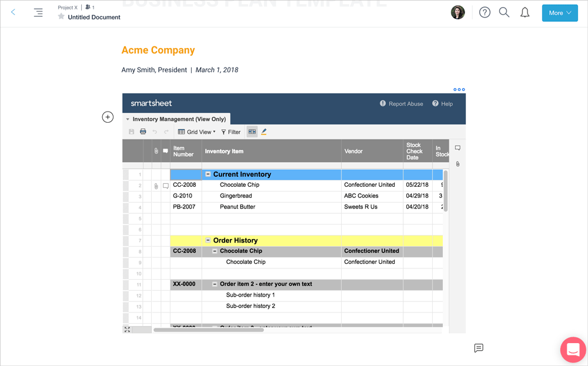Open search with the magnifier icon

[504, 12]
